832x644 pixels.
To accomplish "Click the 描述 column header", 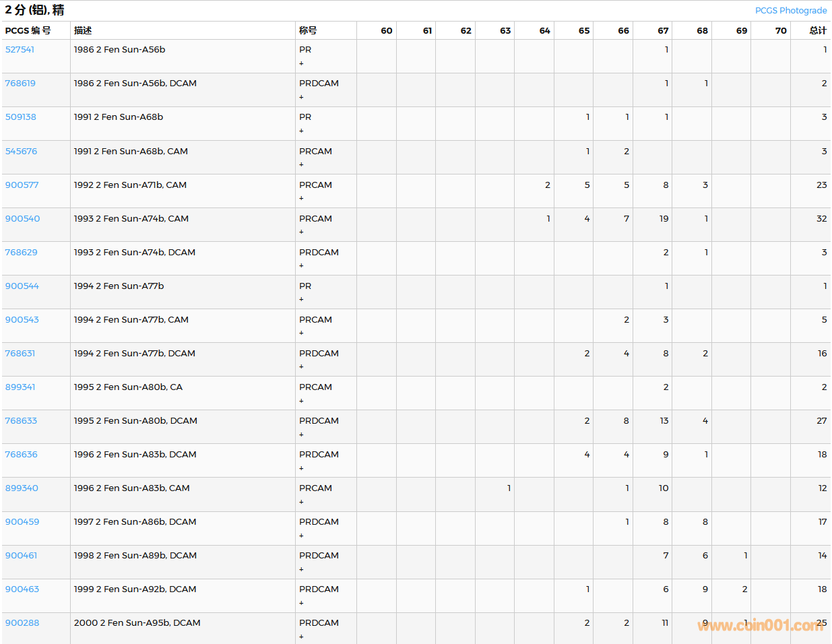I will [83, 31].
